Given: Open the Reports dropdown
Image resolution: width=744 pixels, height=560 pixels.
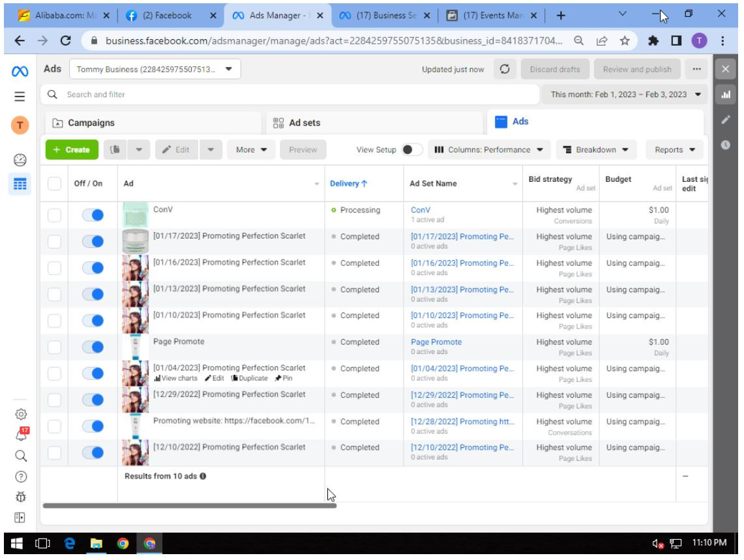Looking at the screenshot, I should 674,150.
